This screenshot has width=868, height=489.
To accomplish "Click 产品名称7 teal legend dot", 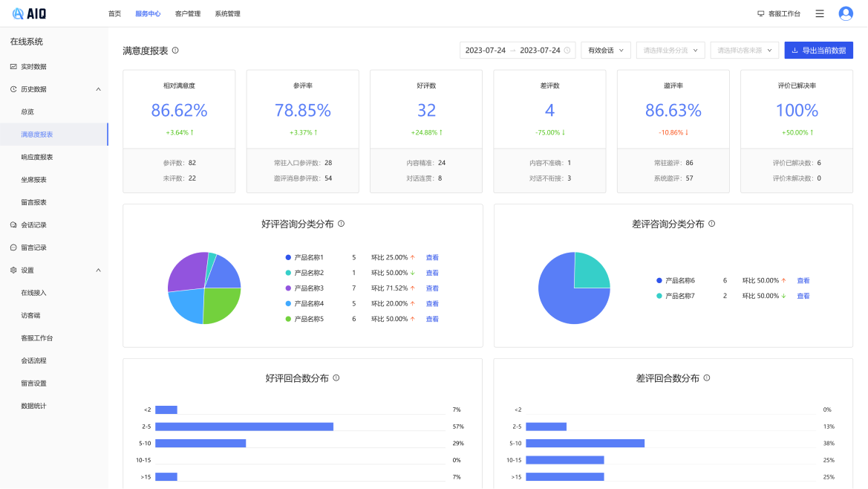I will pyautogui.click(x=659, y=297).
